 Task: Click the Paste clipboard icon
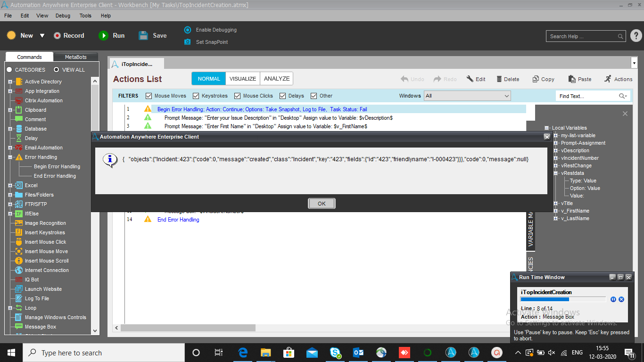pos(572,79)
